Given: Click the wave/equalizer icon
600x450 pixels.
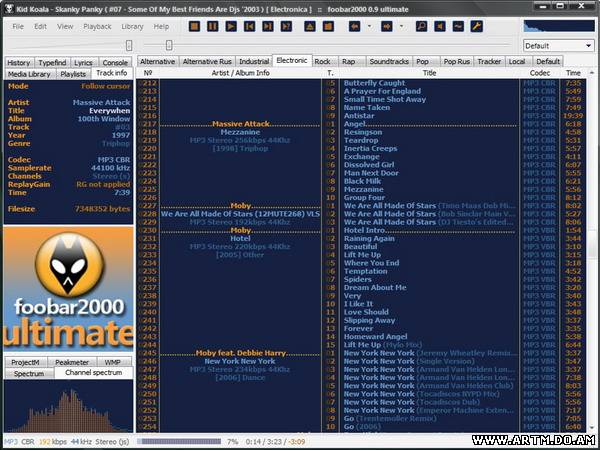Looking at the screenshot, I should [458, 26].
